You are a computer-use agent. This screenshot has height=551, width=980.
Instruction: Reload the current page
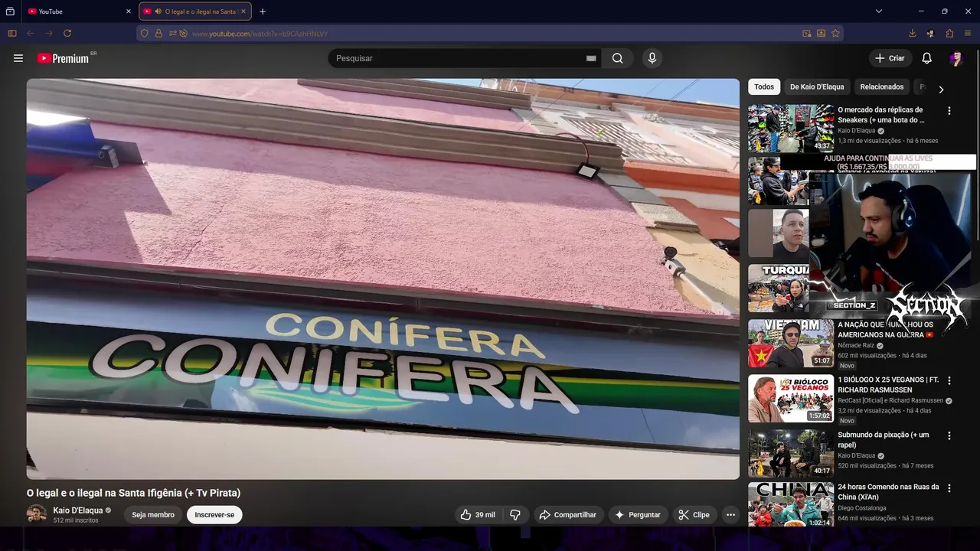coord(67,34)
